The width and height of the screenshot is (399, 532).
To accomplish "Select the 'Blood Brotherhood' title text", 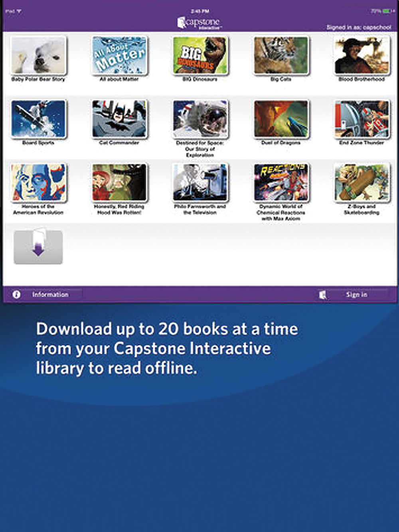I will click(361, 79).
